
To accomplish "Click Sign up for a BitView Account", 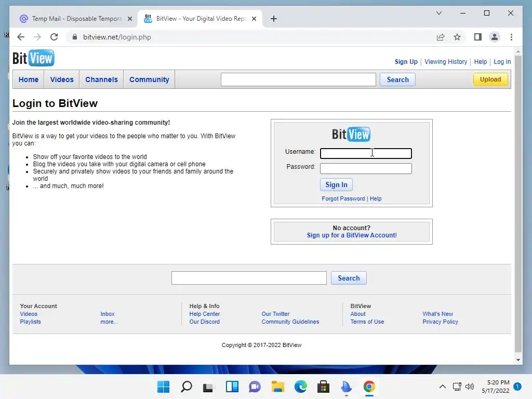I will 352,235.
